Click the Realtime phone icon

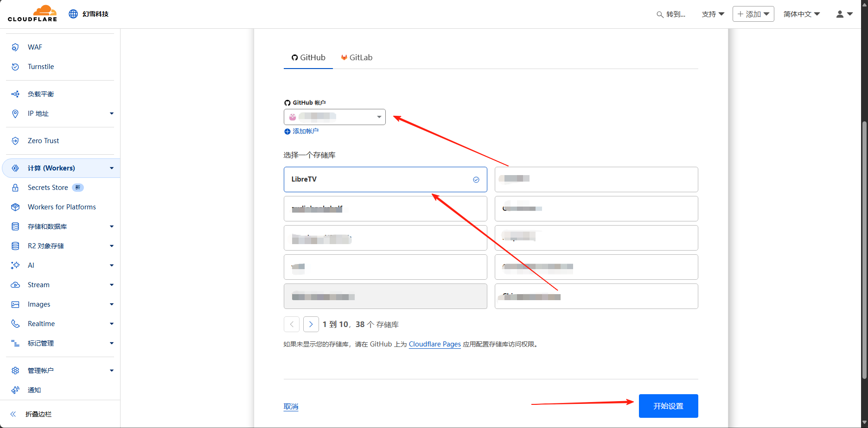15,324
